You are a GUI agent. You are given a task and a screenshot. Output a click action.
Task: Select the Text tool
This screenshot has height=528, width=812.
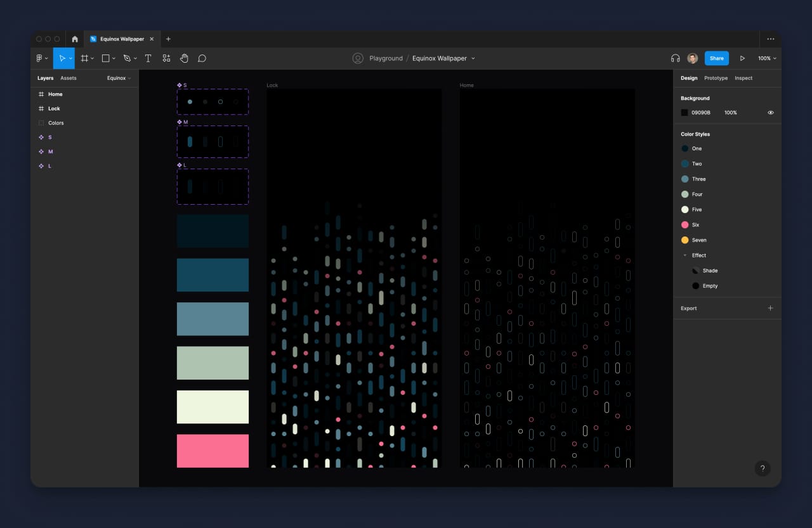(x=148, y=58)
